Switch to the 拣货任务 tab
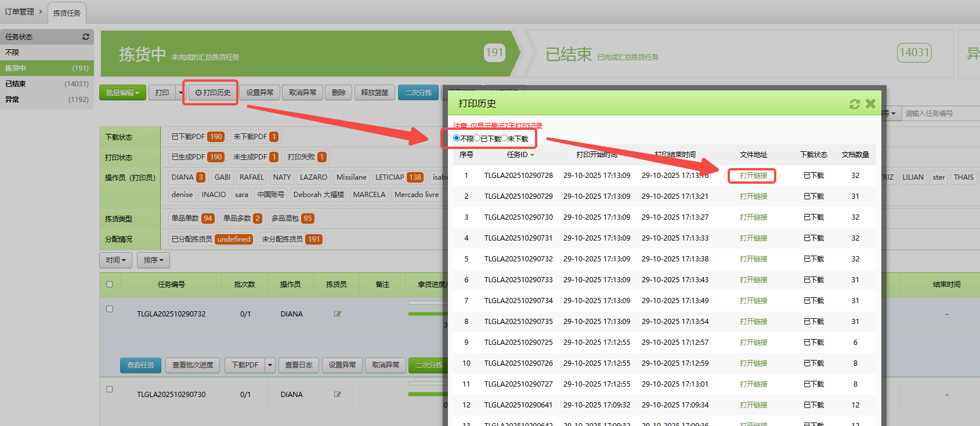This screenshot has width=980, height=426. click(67, 13)
